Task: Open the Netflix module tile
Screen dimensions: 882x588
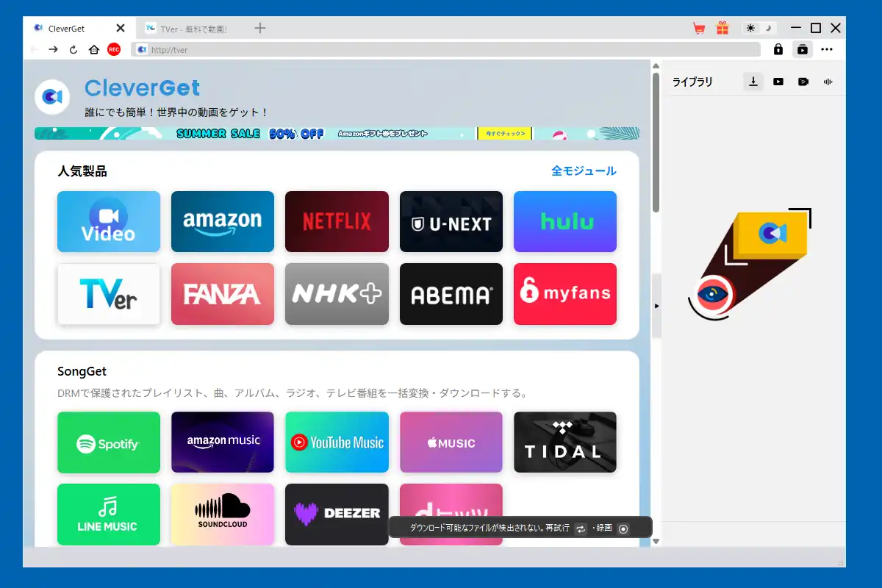Action: click(x=337, y=221)
